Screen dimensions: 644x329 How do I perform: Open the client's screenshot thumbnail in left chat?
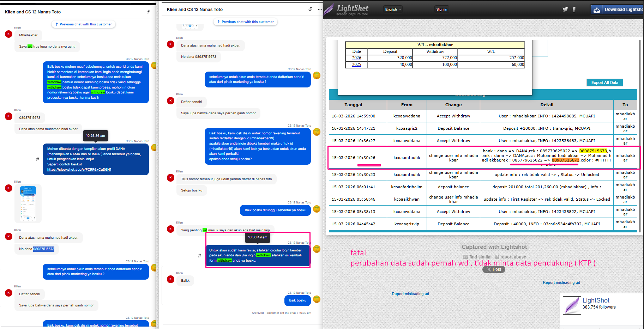coord(28,203)
